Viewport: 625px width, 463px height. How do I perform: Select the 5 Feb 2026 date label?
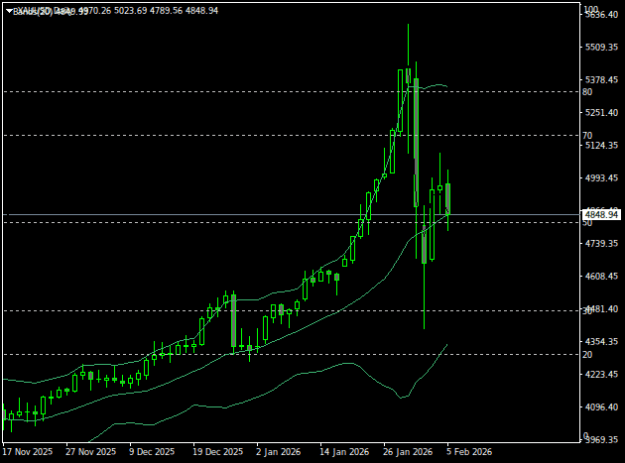[x=469, y=452]
